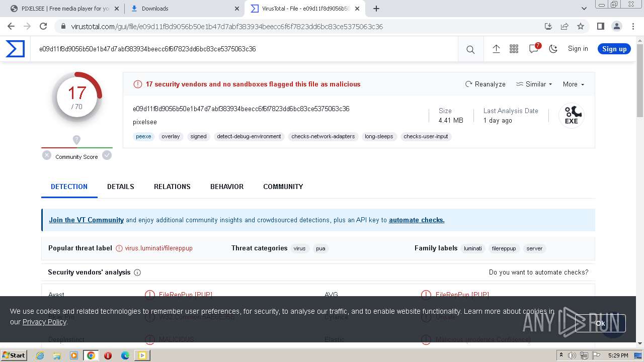Click the pua threat category chip
The height and width of the screenshot is (362, 644).
[x=320, y=248]
